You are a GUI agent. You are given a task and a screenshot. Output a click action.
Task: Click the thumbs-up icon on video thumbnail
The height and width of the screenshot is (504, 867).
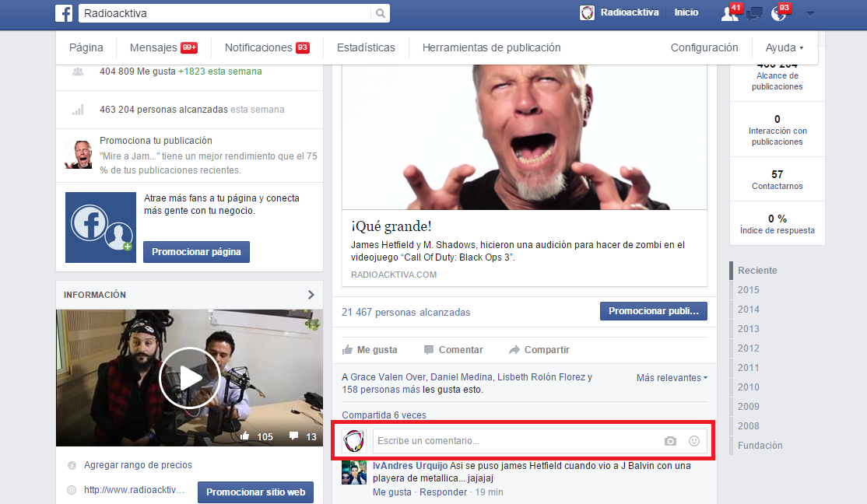244,436
